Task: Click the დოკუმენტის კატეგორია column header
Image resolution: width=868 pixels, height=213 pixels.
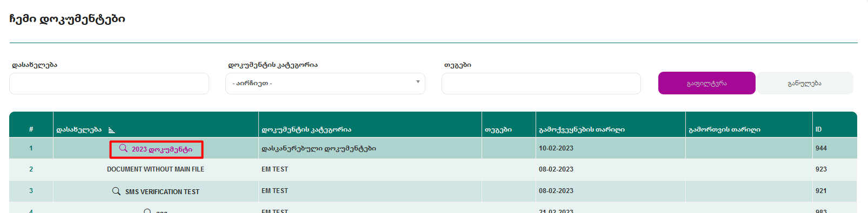Action: 306,129
